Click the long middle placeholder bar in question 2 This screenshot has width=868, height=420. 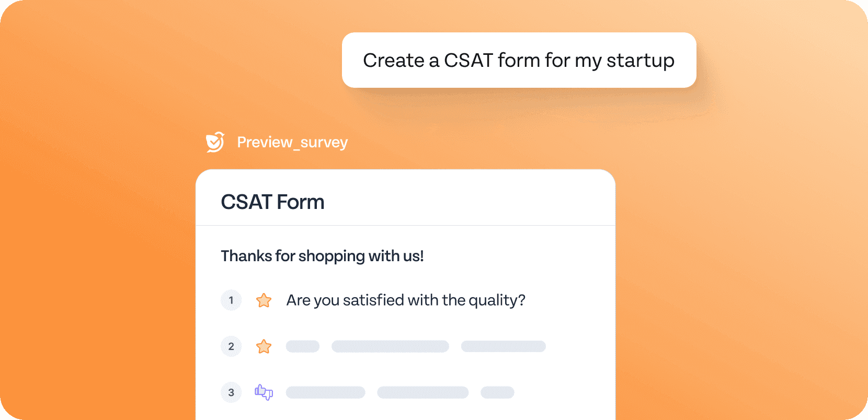pyautogui.click(x=390, y=346)
